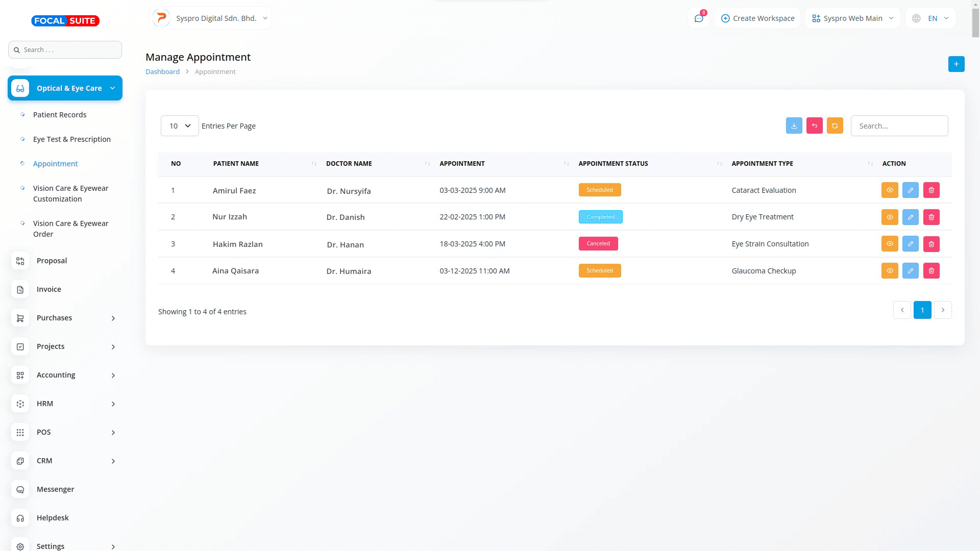Open EN language dropdown
This screenshot has height=551, width=980.
932,18
